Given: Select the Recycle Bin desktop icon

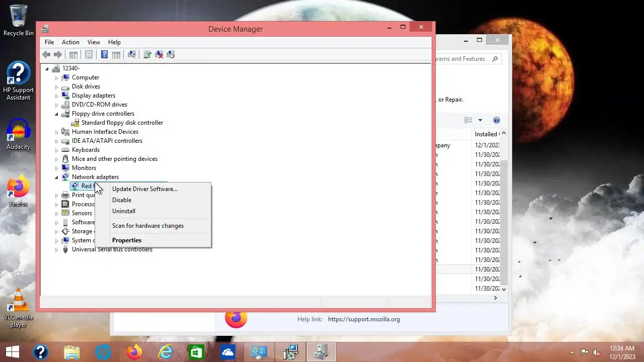Looking at the screenshot, I should coord(19,21).
